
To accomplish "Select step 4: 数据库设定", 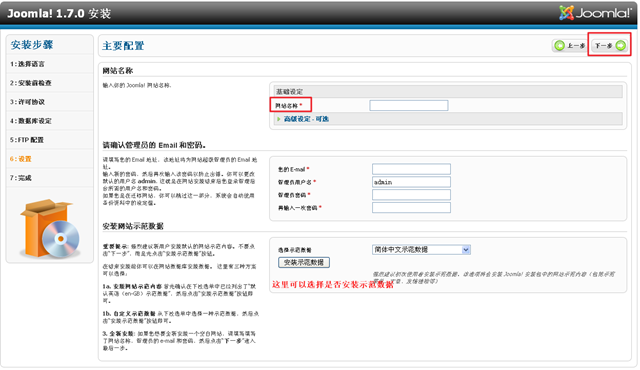I will 31,121.
